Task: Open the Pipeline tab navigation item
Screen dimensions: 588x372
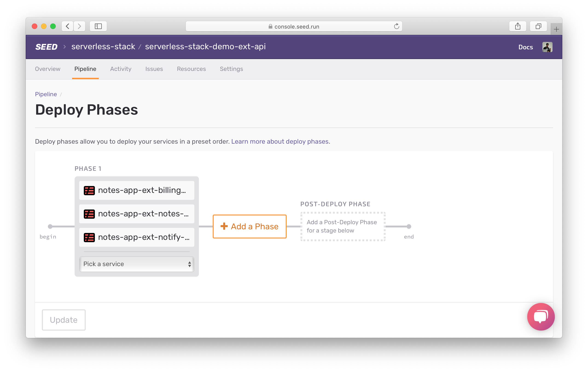Action: [85, 69]
